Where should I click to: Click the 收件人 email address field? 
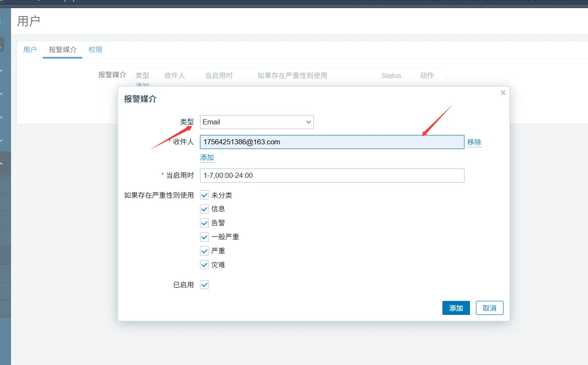point(332,142)
